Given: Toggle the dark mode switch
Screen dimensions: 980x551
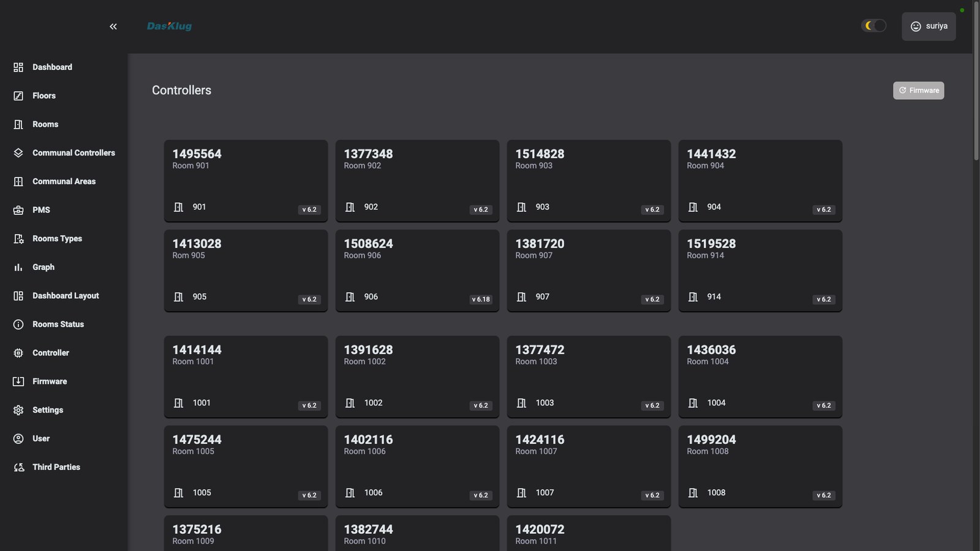Looking at the screenshot, I should (874, 26).
